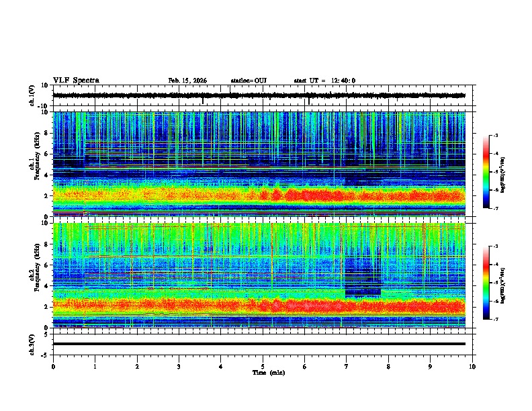Image resolution: width=532 pixels, height=411 pixels.
Task: Click the ch.1(V) waveform trace panel
Action: point(263,95)
